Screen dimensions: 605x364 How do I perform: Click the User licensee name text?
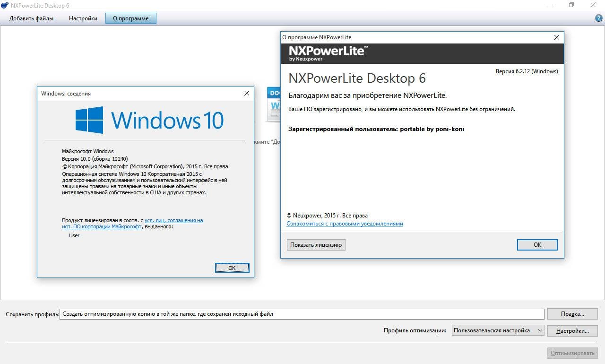point(74,235)
